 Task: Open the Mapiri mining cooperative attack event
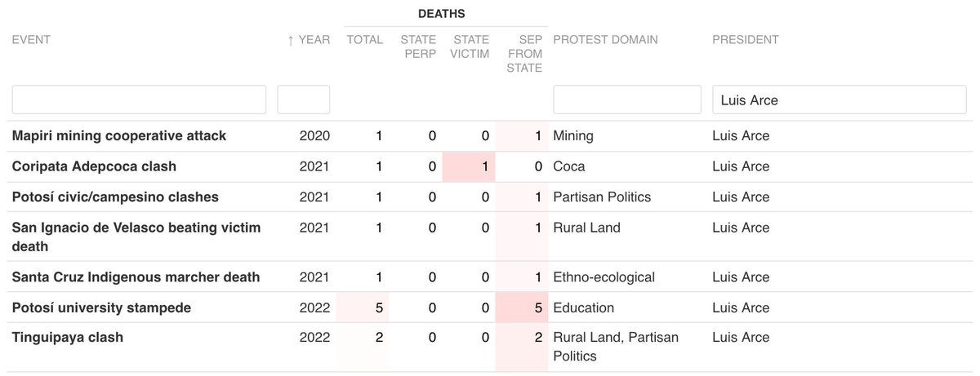(x=119, y=136)
